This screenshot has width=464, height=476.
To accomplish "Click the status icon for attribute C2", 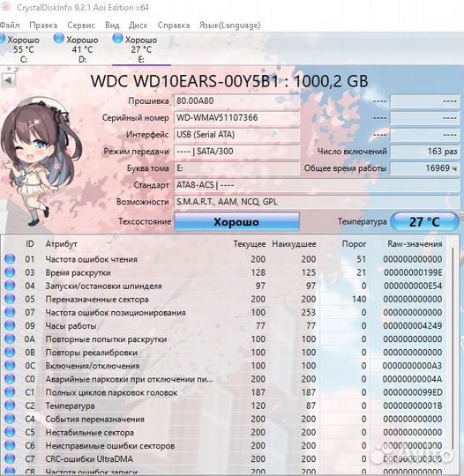I will pyautogui.click(x=10, y=405).
